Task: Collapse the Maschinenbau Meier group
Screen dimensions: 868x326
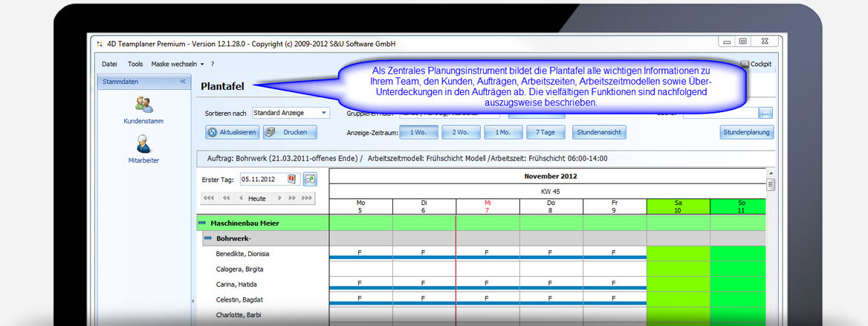Action: pyautogui.click(x=201, y=223)
